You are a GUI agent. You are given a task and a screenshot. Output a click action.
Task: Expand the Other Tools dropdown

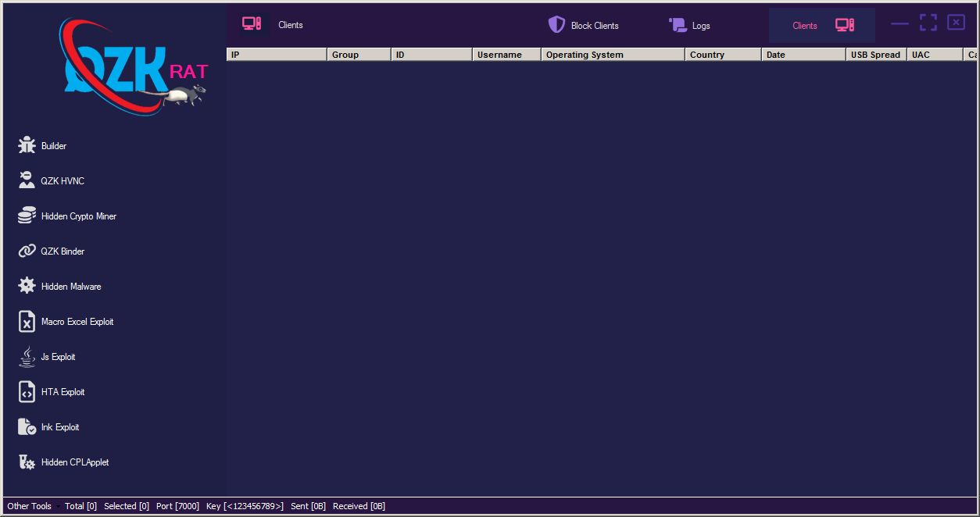pyautogui.click(x=33, y=506)
